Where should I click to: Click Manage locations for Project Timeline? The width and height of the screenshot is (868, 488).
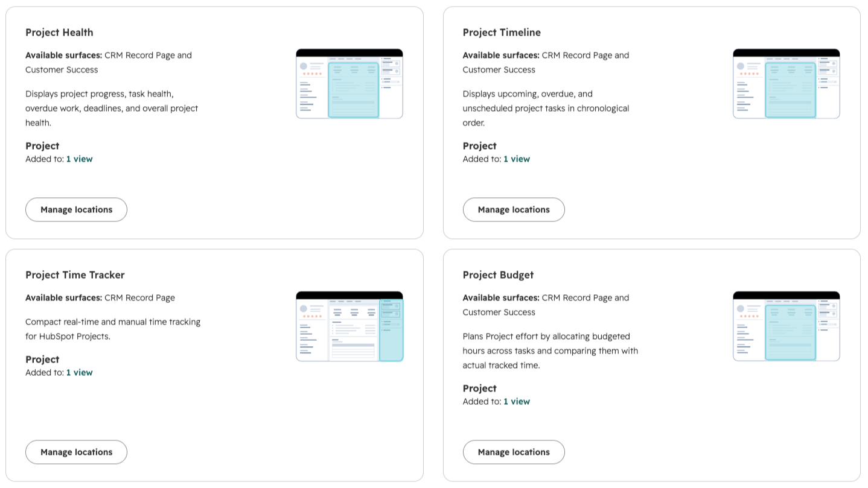514,210
